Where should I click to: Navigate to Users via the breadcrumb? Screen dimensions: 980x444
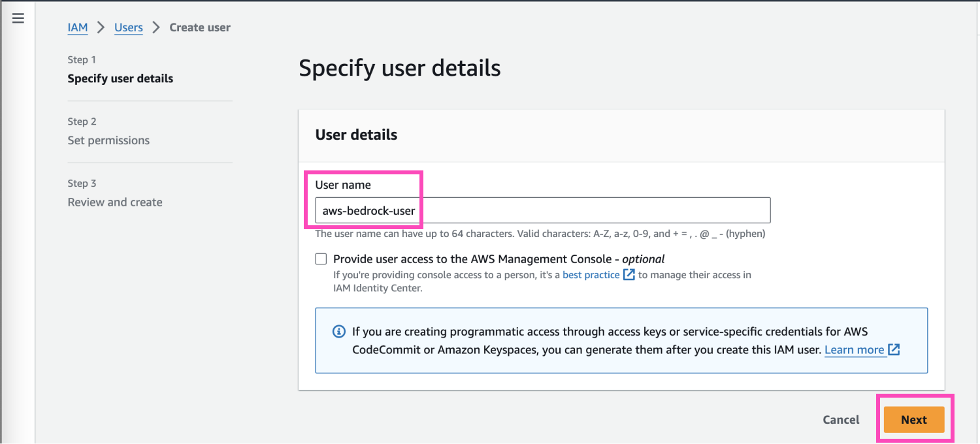pos(128,27)
